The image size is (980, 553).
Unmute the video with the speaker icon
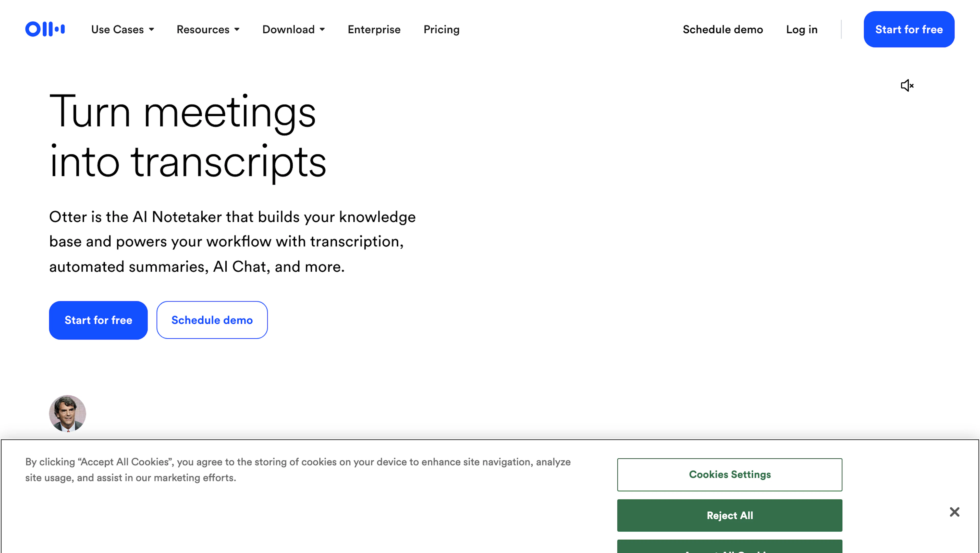coord(907,85)
